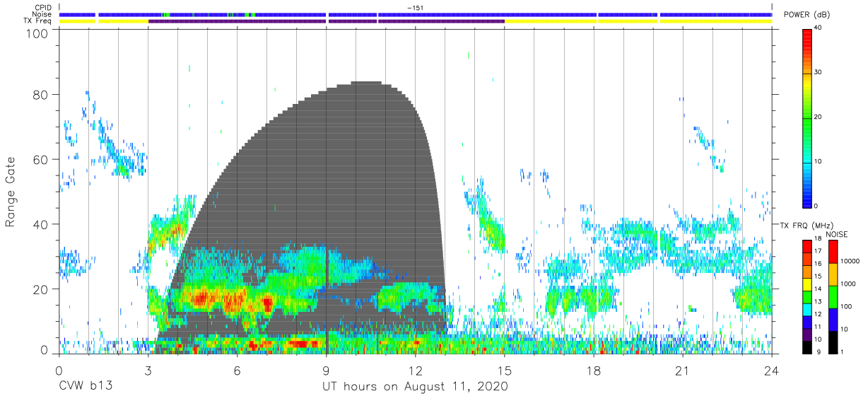Click the x-axis tick label '15'
The width and height of the screenshot is (868, 401).
pos(505,371)
